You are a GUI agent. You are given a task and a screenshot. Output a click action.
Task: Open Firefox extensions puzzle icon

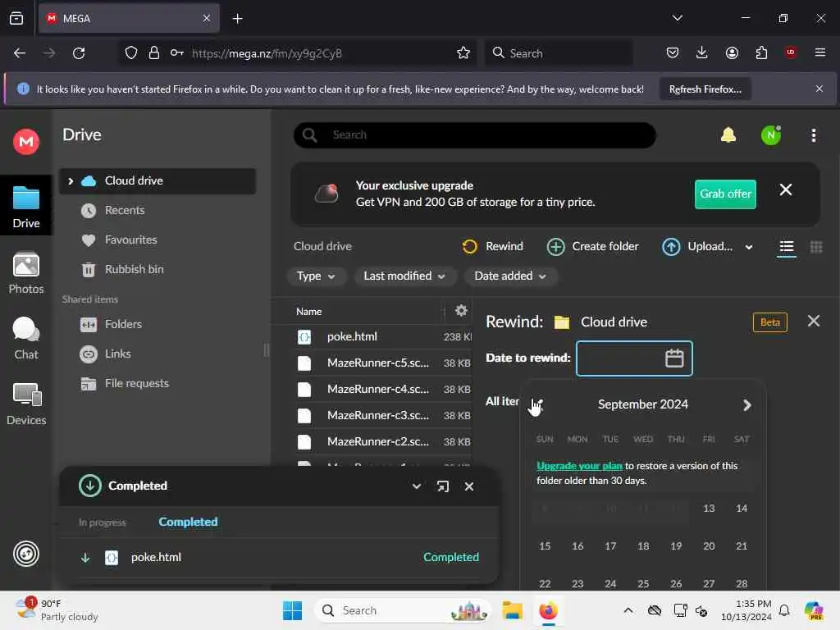tap(761, 52)
